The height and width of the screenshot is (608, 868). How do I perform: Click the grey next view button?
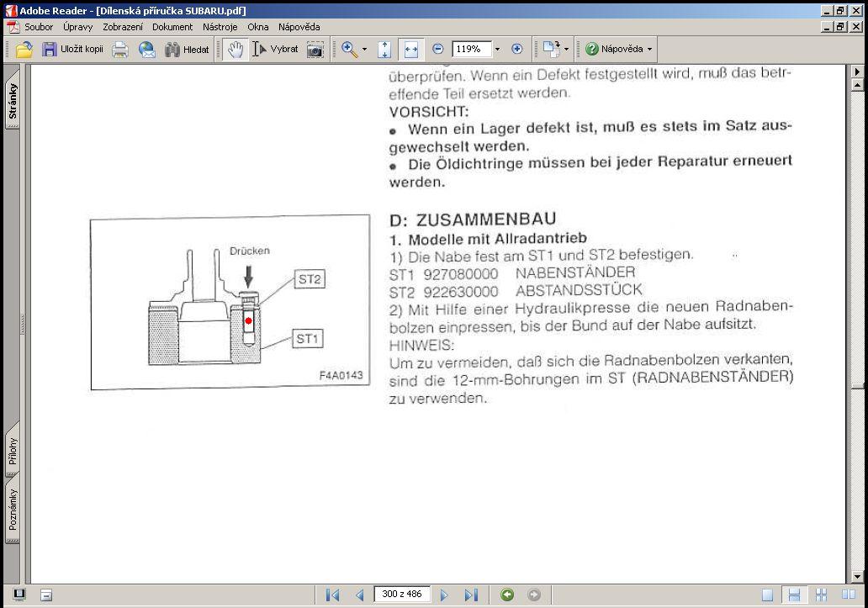pyautogui.click(x=533, y=595)
